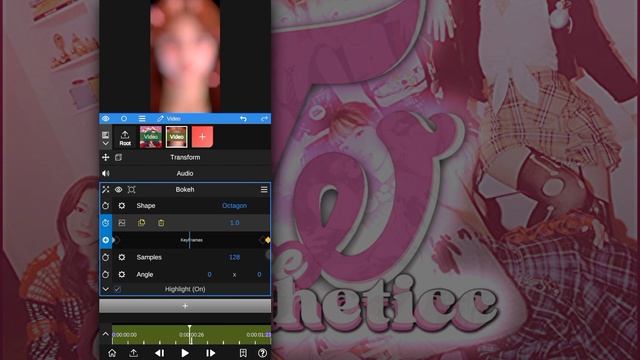Play the video preview
Screen dimensions: 640x360
coord(185,353)
